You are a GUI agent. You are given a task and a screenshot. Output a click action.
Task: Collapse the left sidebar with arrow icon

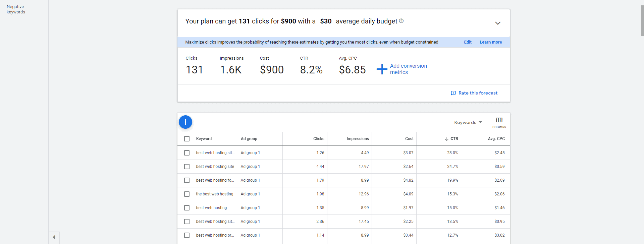click(54, 237)
